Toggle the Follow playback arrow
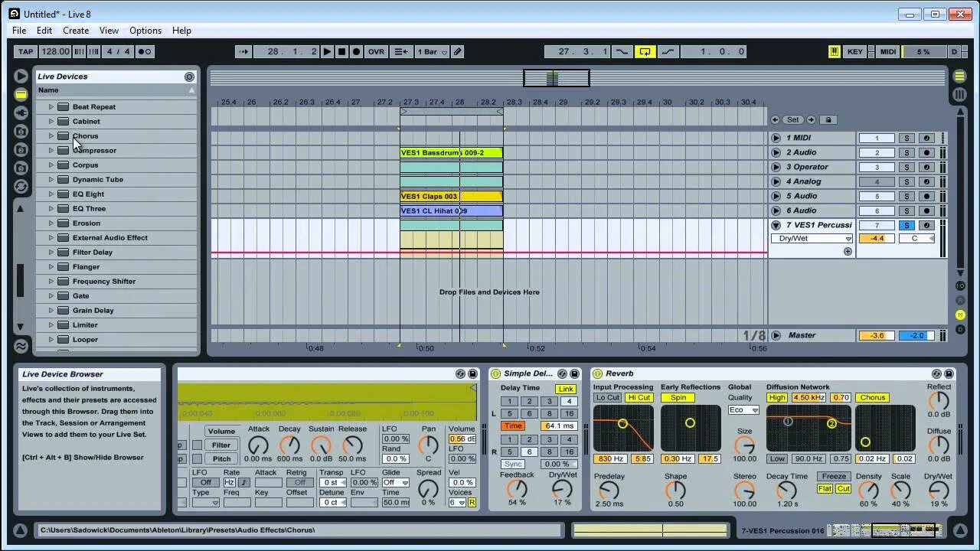The width and height of the screenshot is (980, 551). point(244,51)
